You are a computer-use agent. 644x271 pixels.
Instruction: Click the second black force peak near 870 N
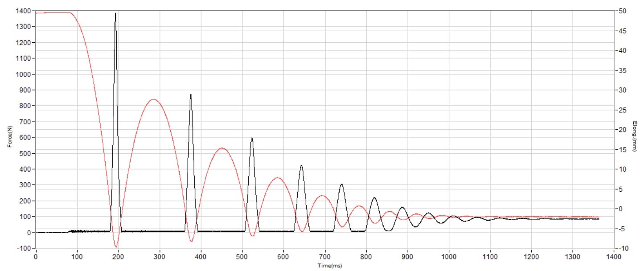(x=191, y=95)
